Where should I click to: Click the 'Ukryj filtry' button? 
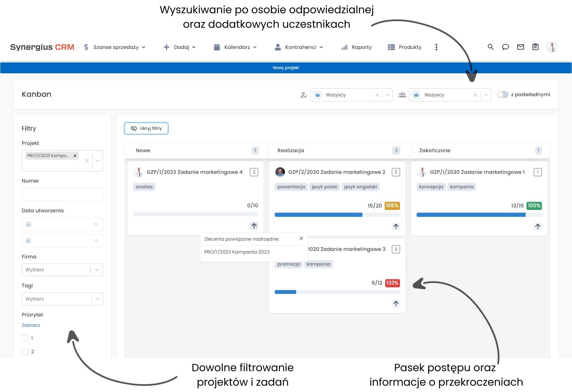[x=146, y=128]
